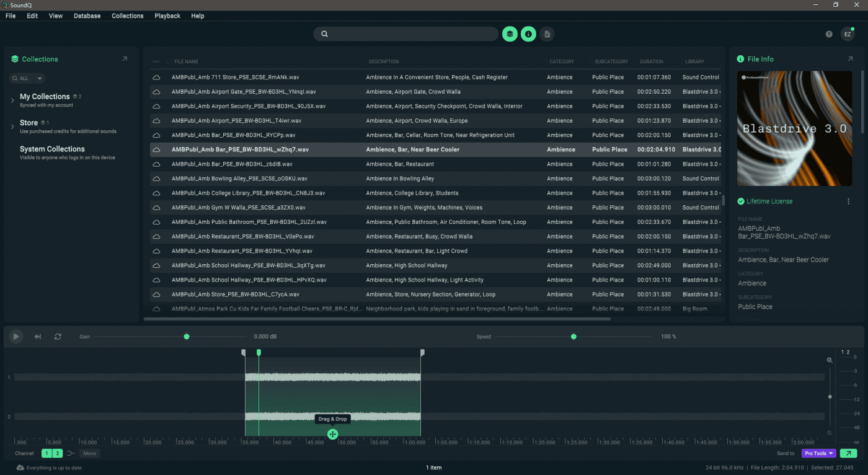868x475 pixels.
Task: Pop out the File Info panel
Action: (x=850, y=59)
